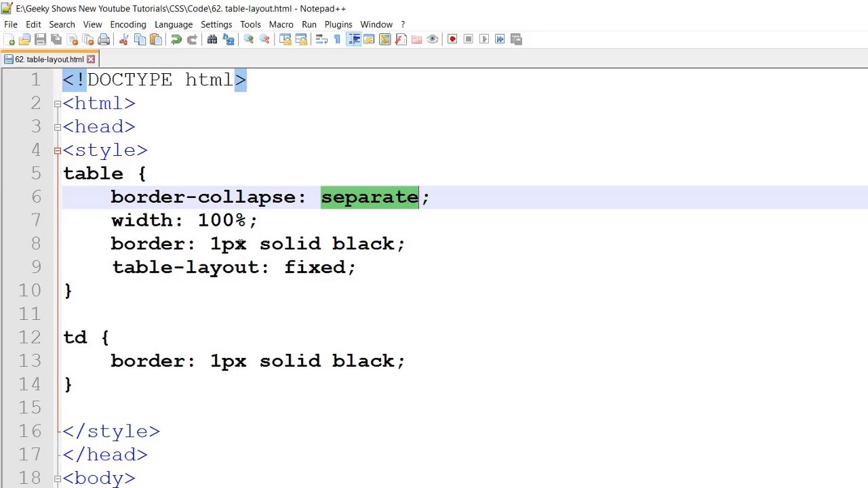This screenshot has height=488, width=868.
Task: Click the Copy toolbar icon
Action: click(x=140, y=39)
